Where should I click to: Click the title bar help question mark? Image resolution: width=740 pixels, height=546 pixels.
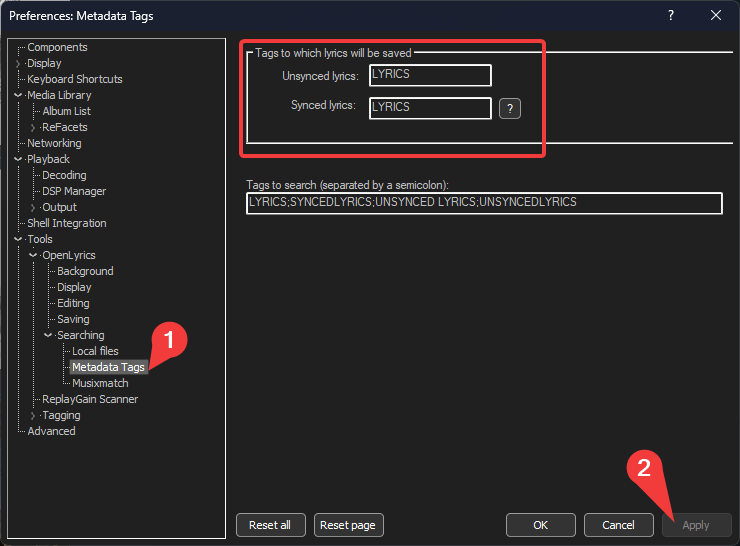671,15
